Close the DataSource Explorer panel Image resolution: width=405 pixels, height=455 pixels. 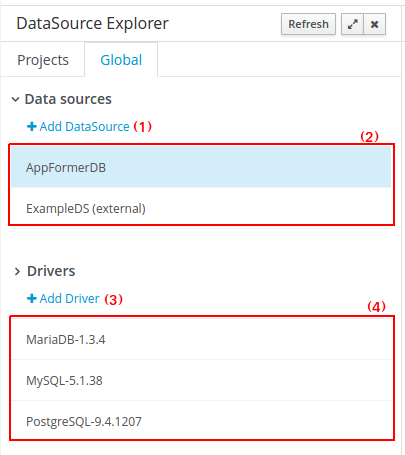click(375, 24)
